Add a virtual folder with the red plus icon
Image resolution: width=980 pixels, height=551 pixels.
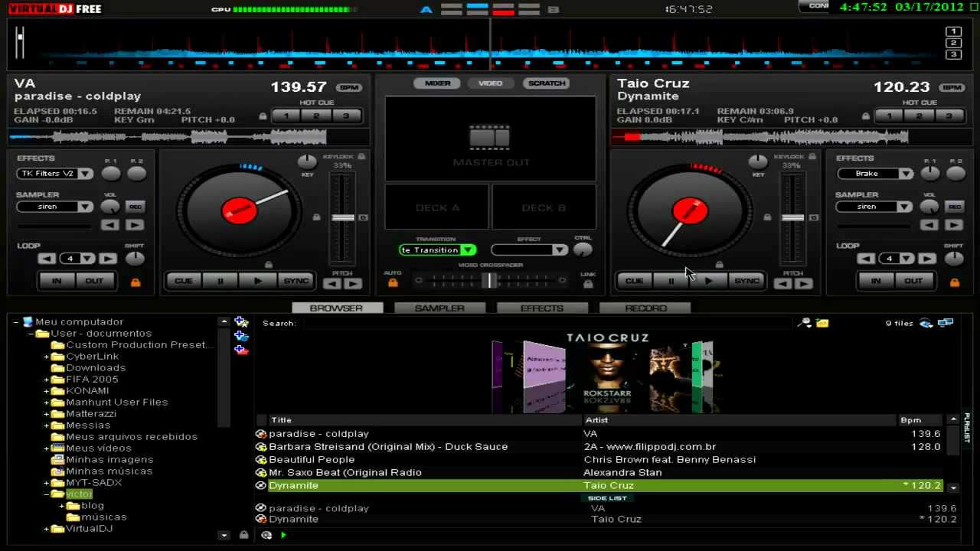241,350
